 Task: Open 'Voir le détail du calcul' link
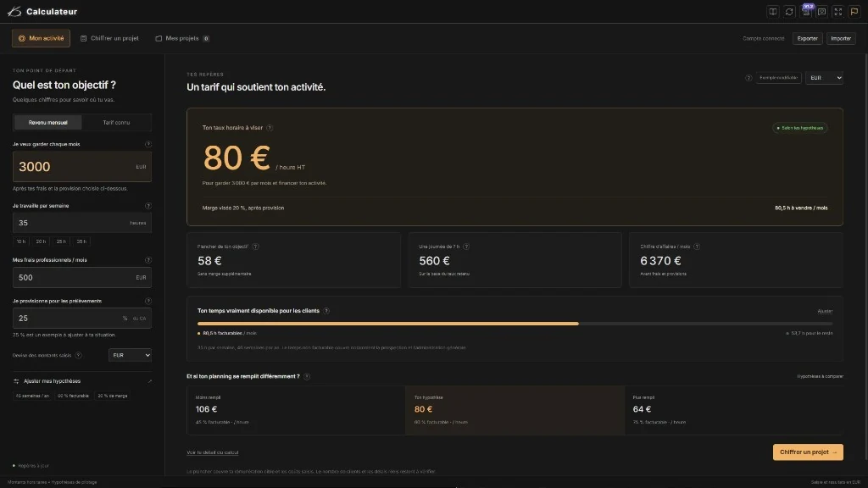click(213, 452)
